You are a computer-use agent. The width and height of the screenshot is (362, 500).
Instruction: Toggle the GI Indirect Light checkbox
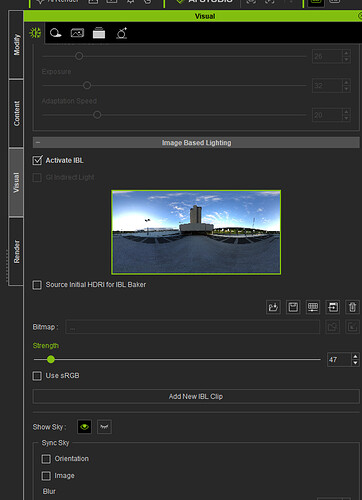(x=37, y=177)
